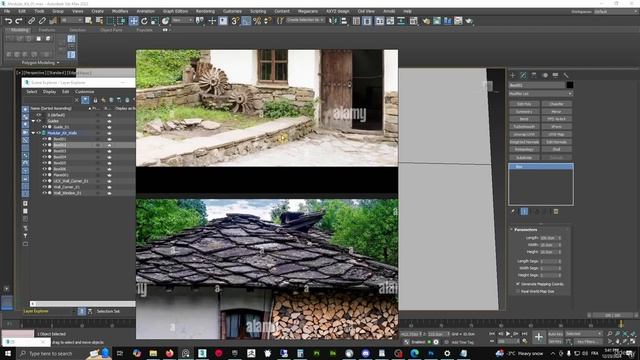Screen dimensions: 640x360
Task: Click the Layer Explorer horizontal scrollbar
Action: (x=83, y=304)
